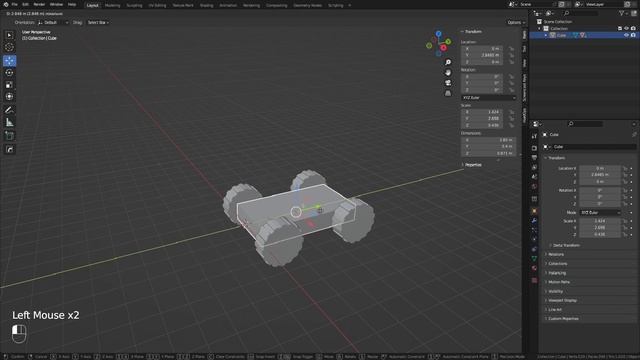
Task: Open the Options dropdown in viewport header
Action: point(516,22)
